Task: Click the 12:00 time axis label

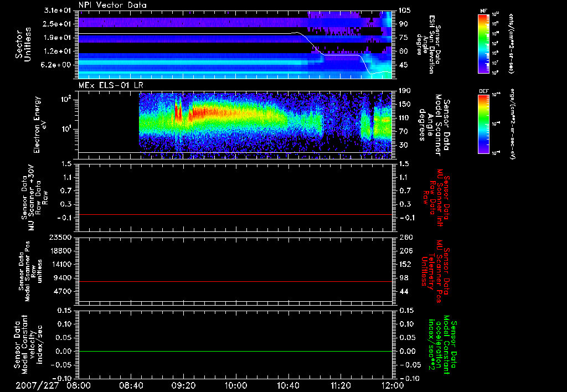Action: click(392, 384)
